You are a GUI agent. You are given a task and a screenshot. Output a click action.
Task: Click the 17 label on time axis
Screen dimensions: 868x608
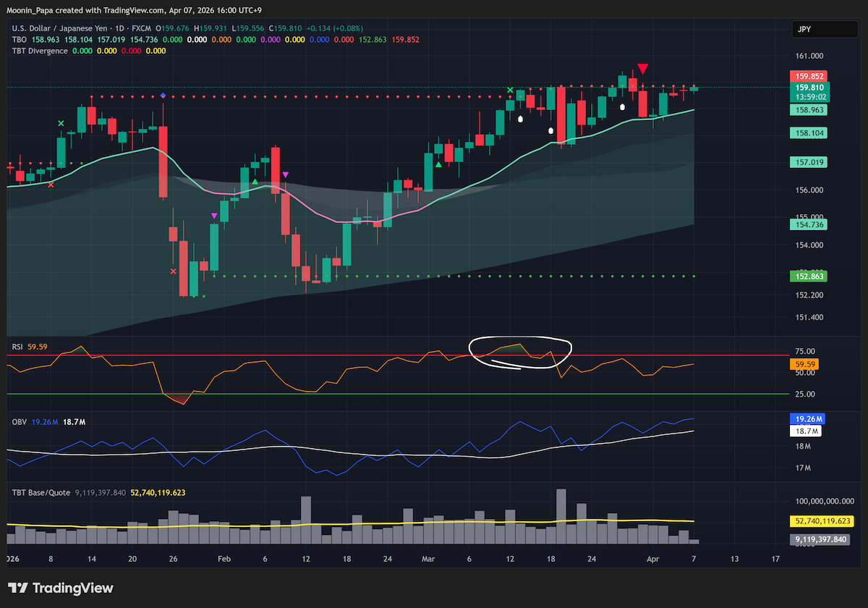776,560
